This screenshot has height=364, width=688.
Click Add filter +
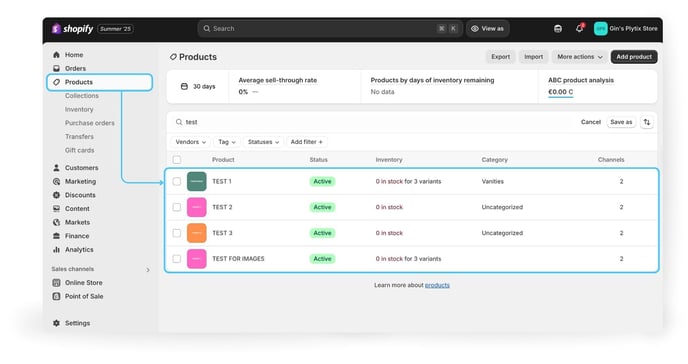pos(306,142)
